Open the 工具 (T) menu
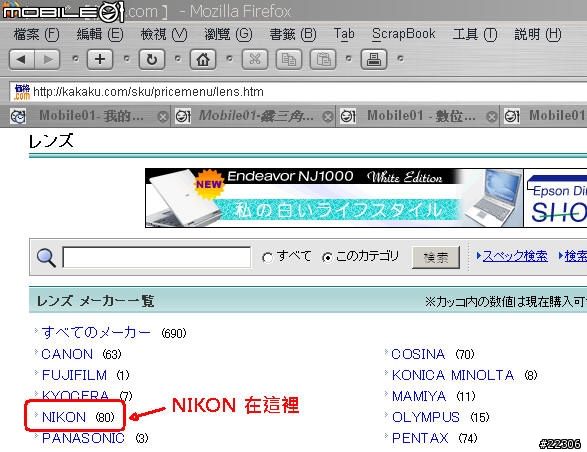The width and height of the screenshot is (587, 452). coord(475,34)
